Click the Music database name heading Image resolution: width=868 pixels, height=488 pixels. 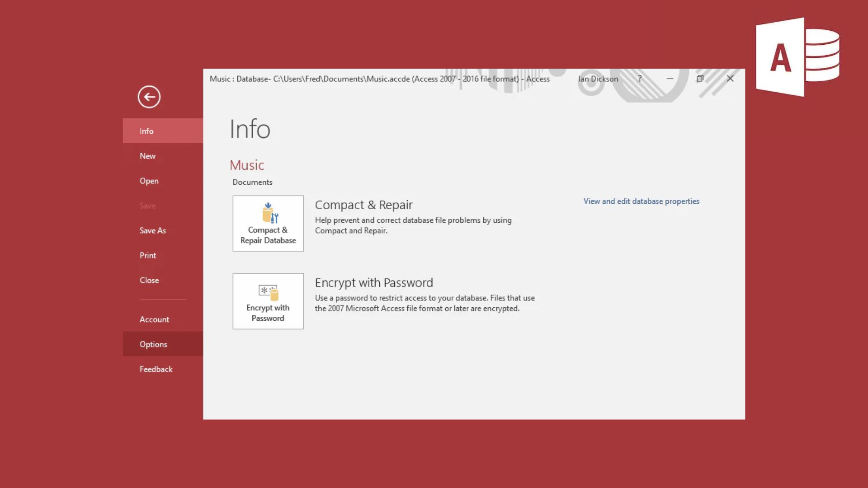coord(247,165)
